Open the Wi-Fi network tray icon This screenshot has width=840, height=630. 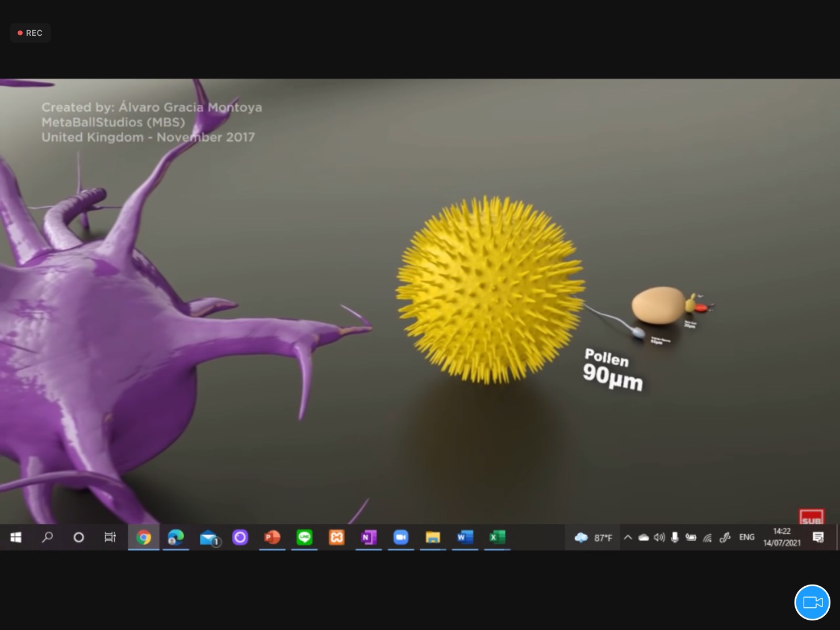(708, 537)
